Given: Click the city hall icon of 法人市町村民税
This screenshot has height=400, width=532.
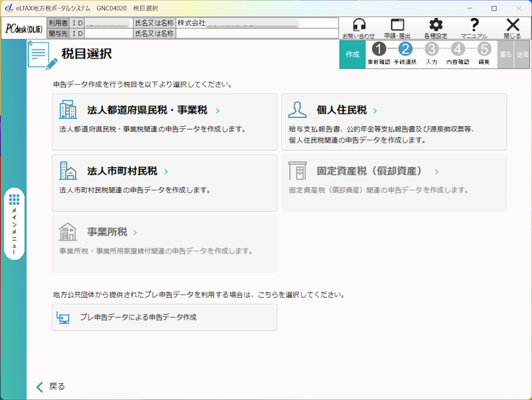Looking at the screenshot, I should [x=68, y=171].
